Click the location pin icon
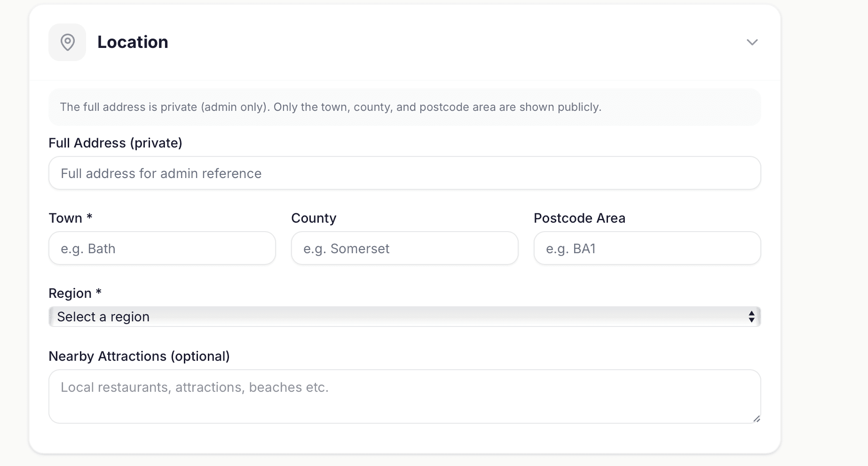The height and width of the screenshot is (466, 868). coord(67,42)
